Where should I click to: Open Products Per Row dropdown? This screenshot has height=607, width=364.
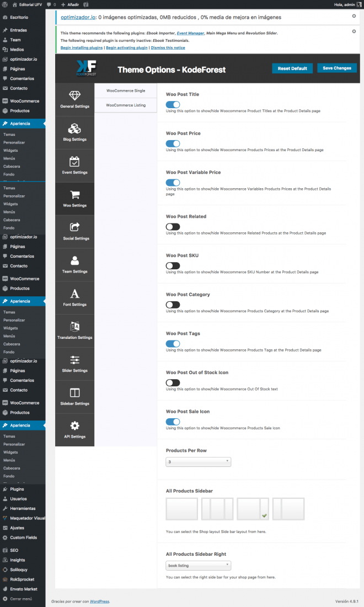[199, 462]
